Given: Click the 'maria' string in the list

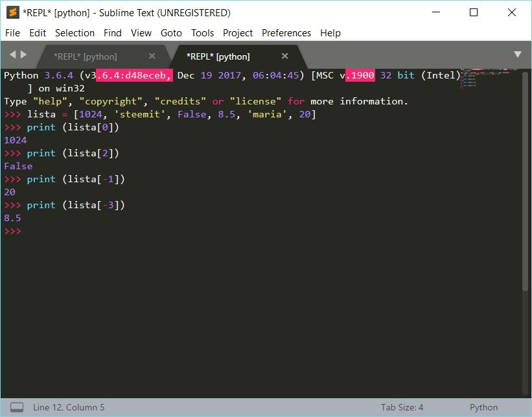Looking at the screenshot, I should [267, 114].
